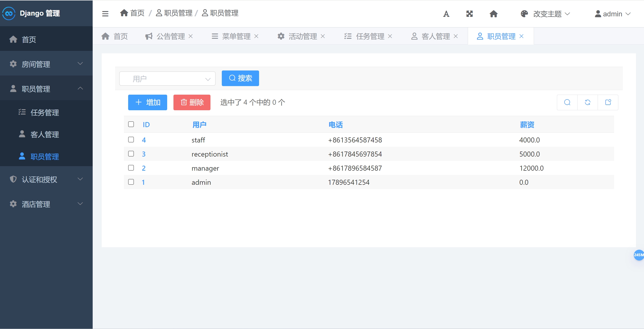Image resolution: width=644 pixels, height=329 pixels.
Task: Sort by the 电话 column header
Action: tap(336, 125)
